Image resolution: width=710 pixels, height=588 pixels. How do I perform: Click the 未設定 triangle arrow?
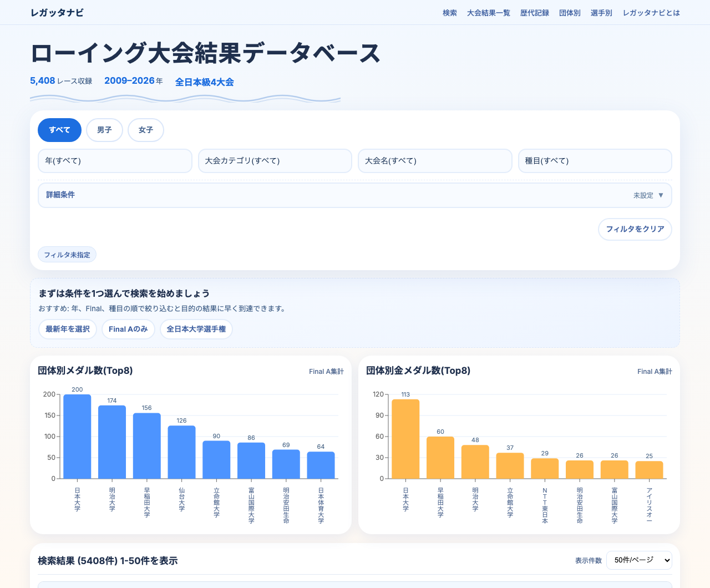(661, 195)
